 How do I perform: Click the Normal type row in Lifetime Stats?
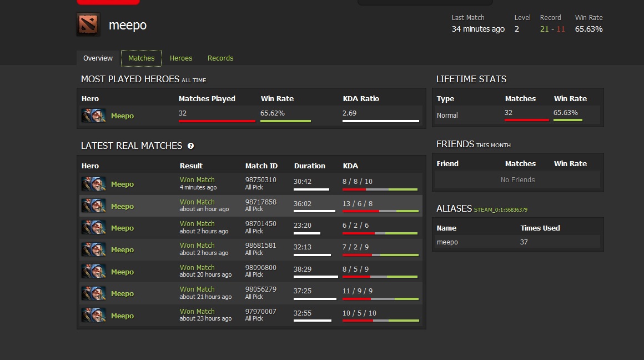click(x=517, y=116)
